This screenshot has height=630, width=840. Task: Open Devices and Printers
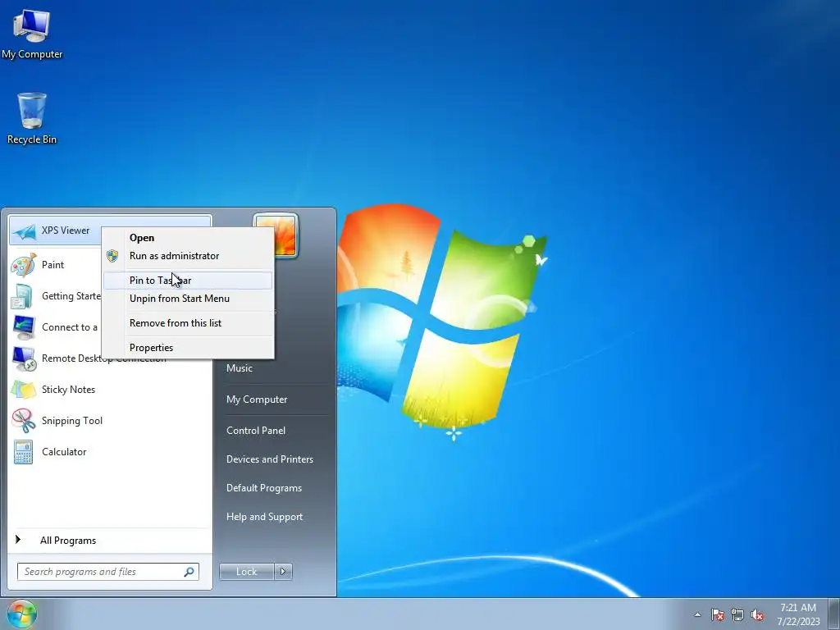pyautogui.click(x=269, y=459)
